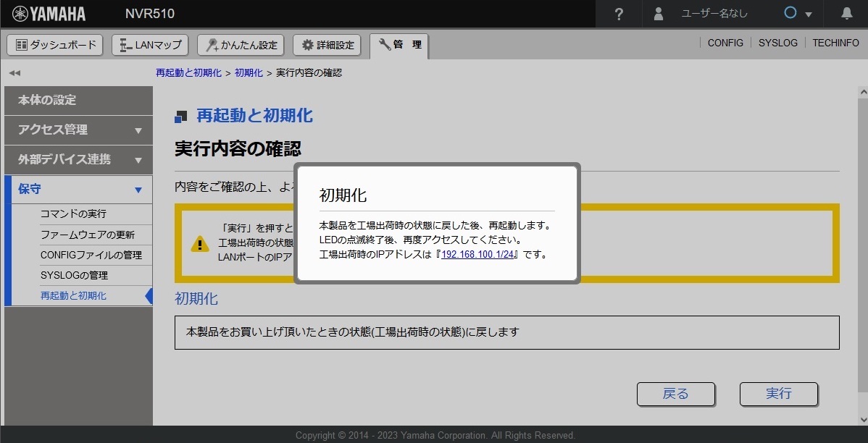This screenshot has width=868, height=443.
Task: Click the Yamaha copyright footer text
Action: point(435,435)
